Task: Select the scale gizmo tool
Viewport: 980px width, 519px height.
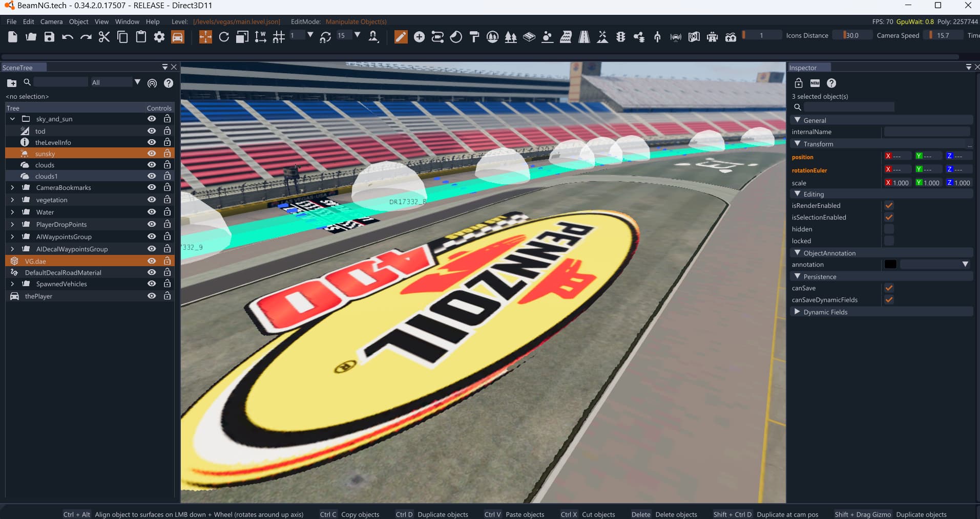Action: [242, 37]
